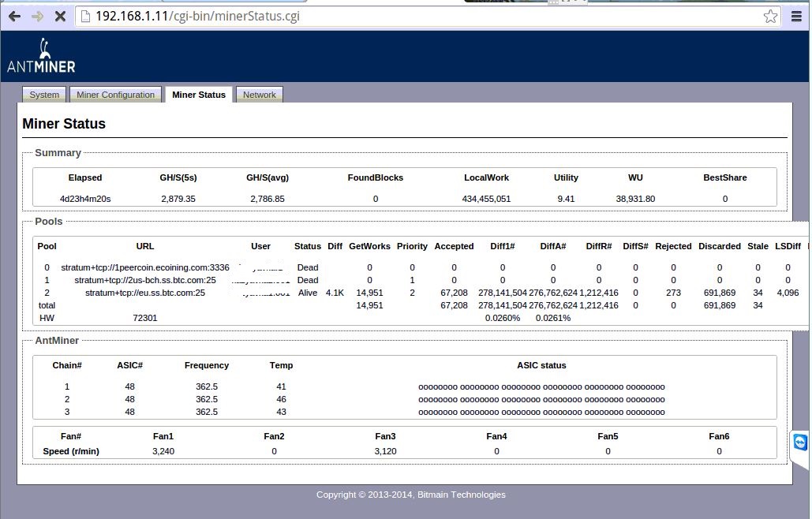Click the page icon in the address bar
Viewport: 812px width, 519px height.
click(x=86, y=16)
